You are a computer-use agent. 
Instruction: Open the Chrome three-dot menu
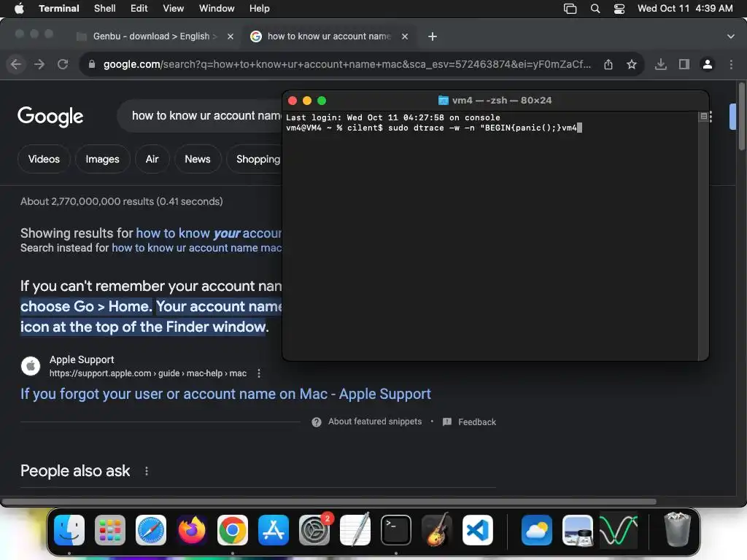731,64
